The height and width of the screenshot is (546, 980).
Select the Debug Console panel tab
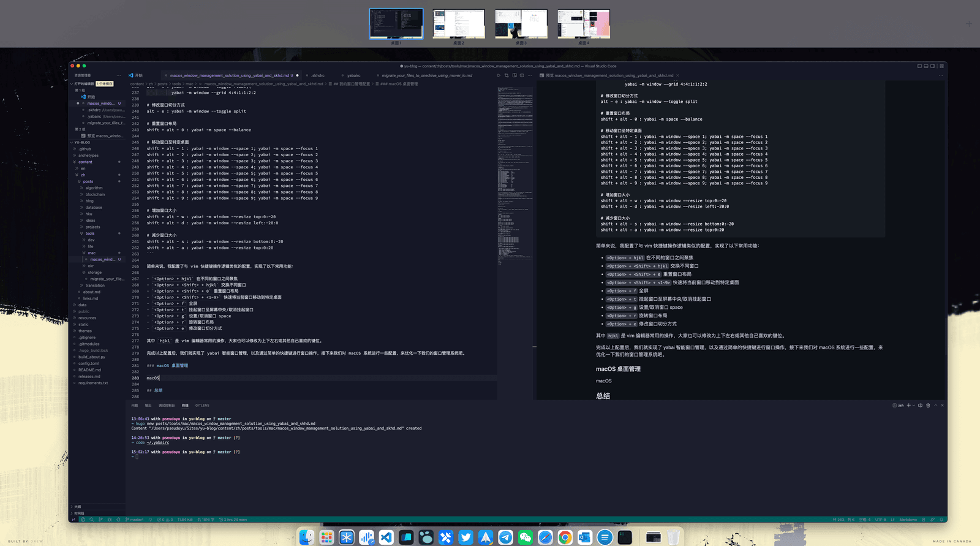(x=167, y=405)
